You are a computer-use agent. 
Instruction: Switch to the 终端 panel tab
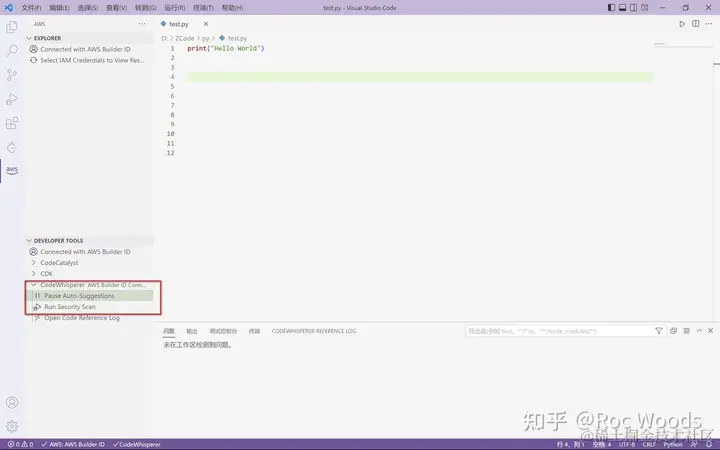pyautogui.click(x=254, y=331)
